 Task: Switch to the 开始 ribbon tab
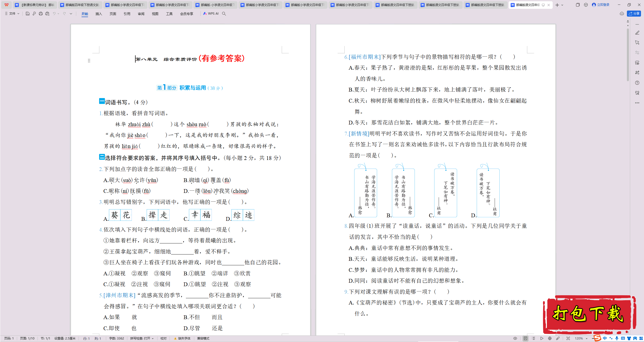[x=85, y=14]
